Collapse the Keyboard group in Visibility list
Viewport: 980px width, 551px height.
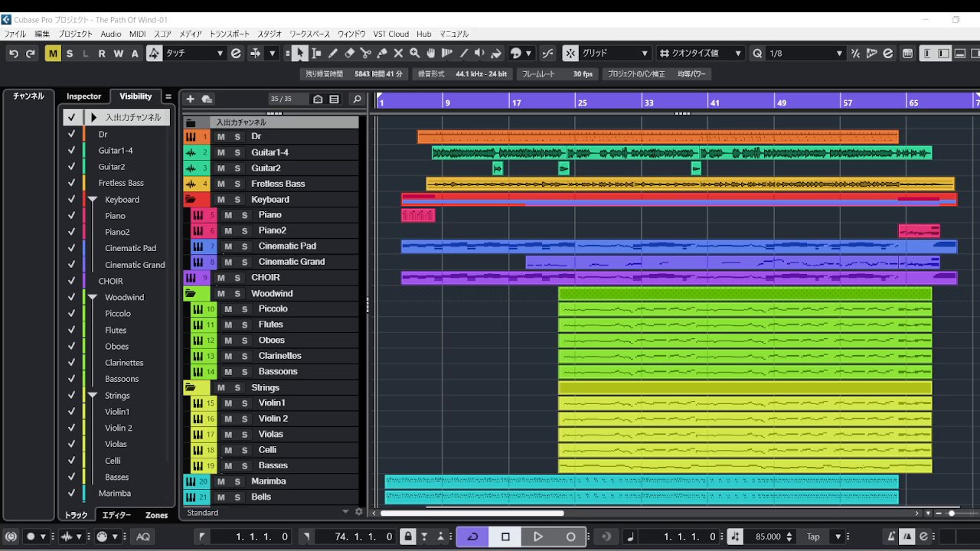93,200
